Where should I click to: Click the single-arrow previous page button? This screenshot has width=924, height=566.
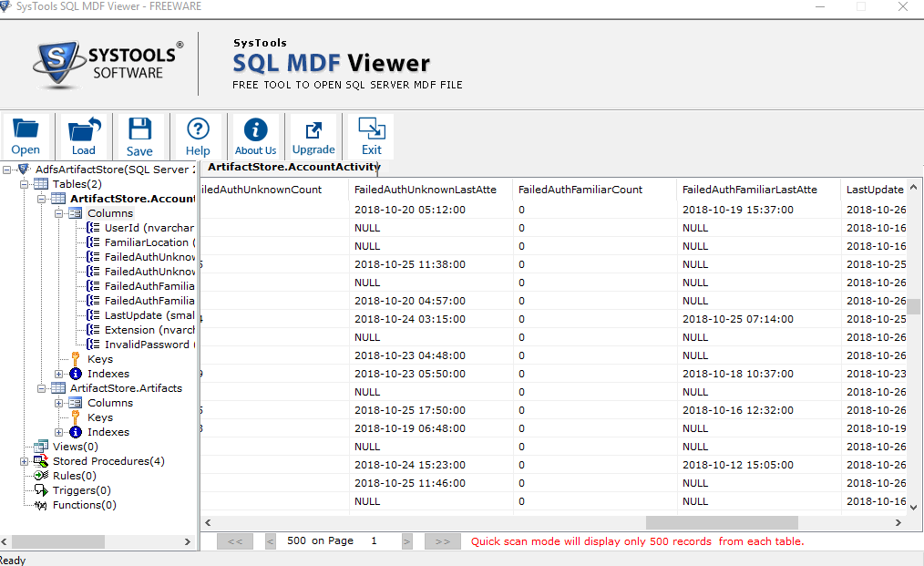(x=271, y=541)
